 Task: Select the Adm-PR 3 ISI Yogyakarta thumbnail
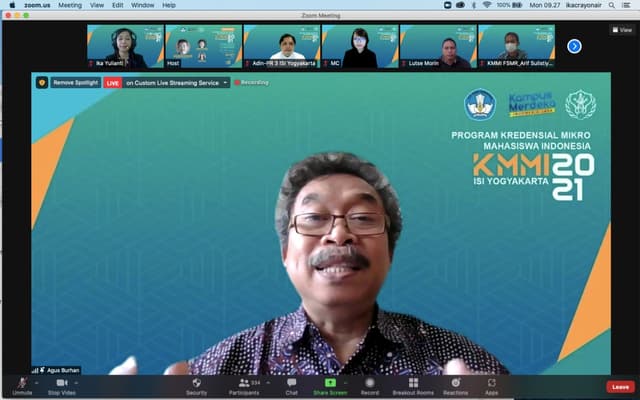tap(282, 46)
